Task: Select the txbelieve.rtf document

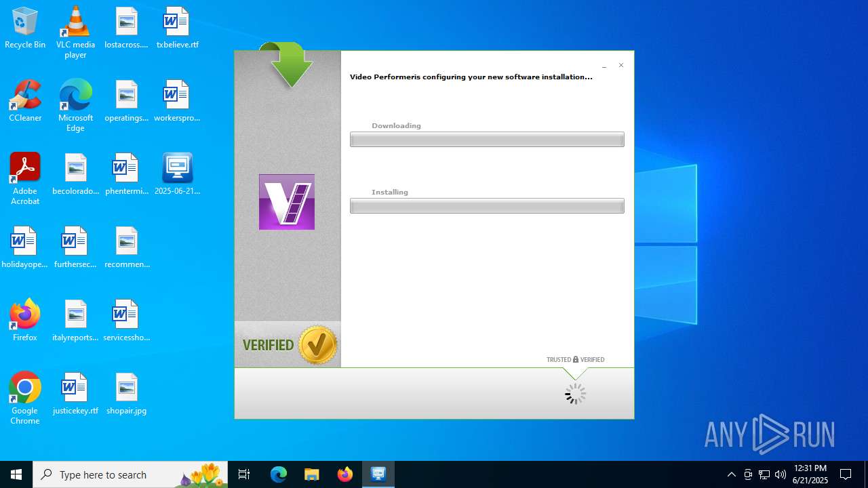Action: [x=177, y=28]
